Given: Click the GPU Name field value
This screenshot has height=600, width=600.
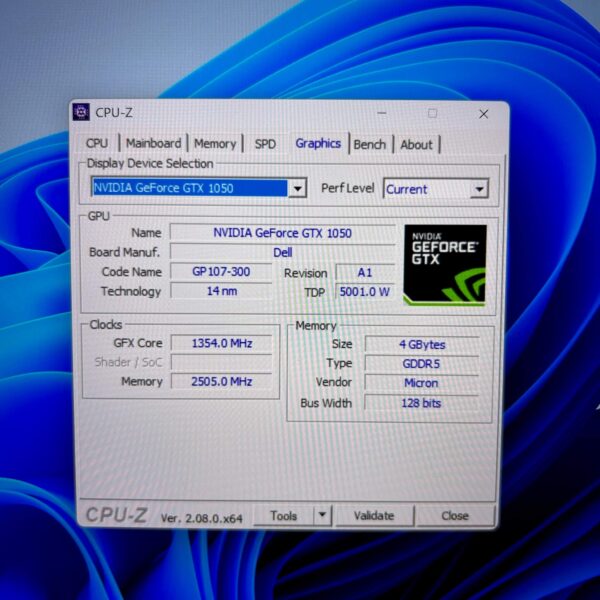Looking at the screenshot, I should point(282,233).
